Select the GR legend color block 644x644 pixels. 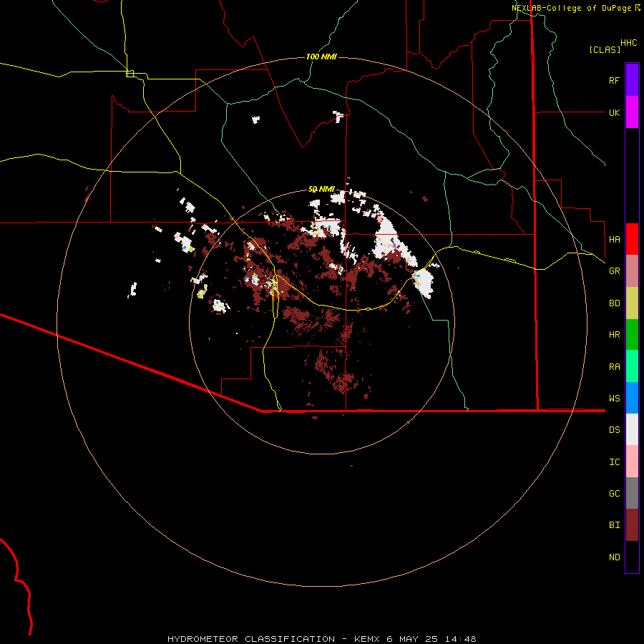(632, 271)
